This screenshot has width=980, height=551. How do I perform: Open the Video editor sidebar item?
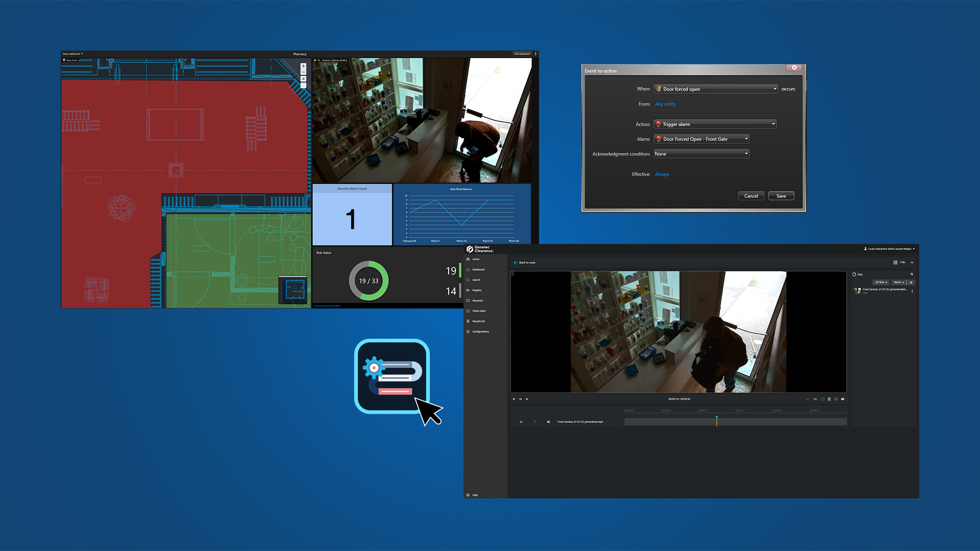[479, 311]
